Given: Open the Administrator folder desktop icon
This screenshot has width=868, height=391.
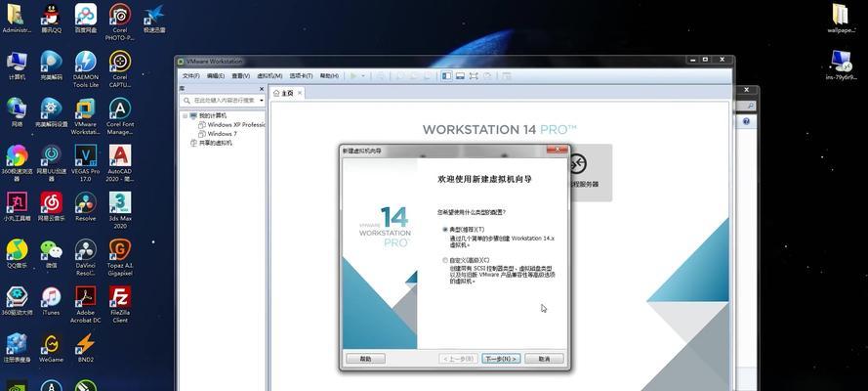Looking at the screenshot, I should click(18, 19).
